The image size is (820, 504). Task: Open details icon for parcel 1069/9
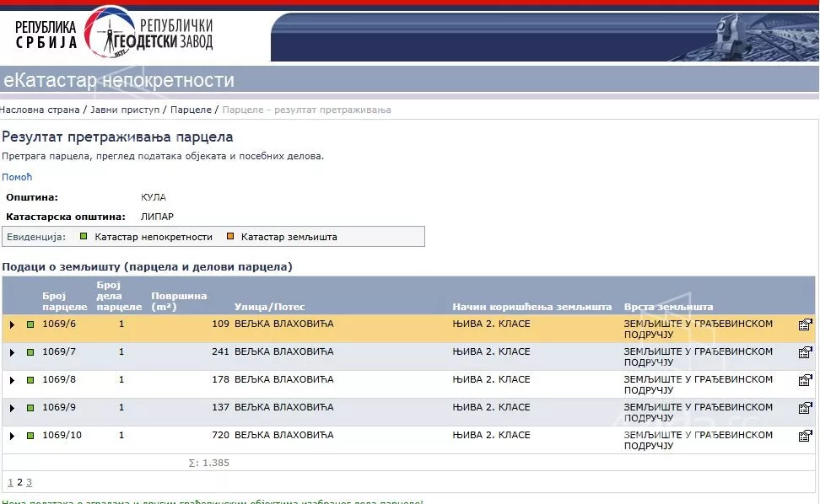(805, 408)
